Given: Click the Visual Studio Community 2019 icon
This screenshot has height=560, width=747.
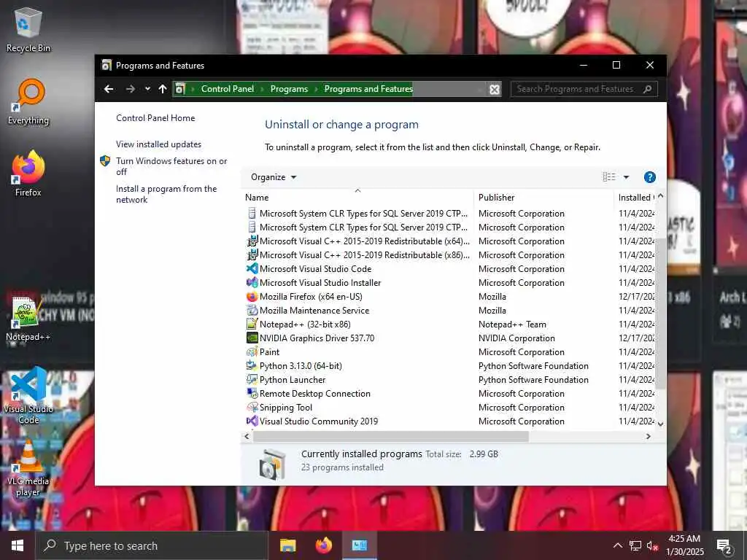Looking at the screenshot, I should [252, 421].
